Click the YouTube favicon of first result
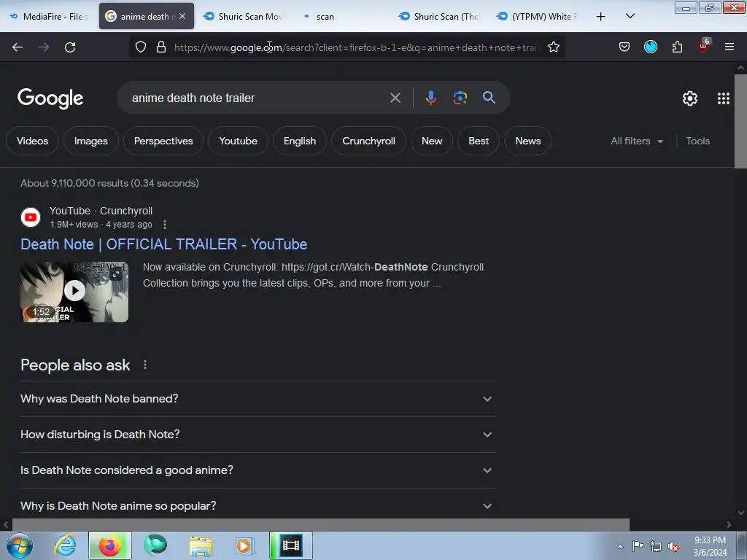This screenshot has width=747, height=560. (31, 217)
